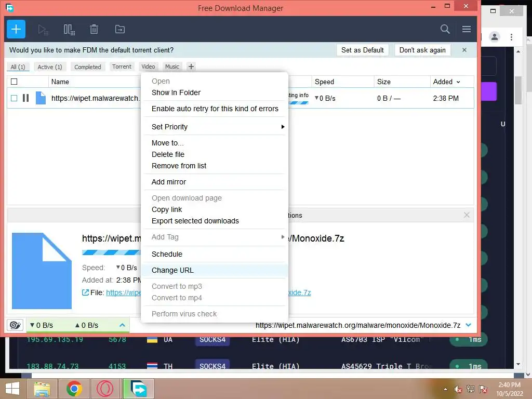Click the trash delete toolbar icon
Image resolution: width=532 pixels, height=399 pixels.
(94, 30)
